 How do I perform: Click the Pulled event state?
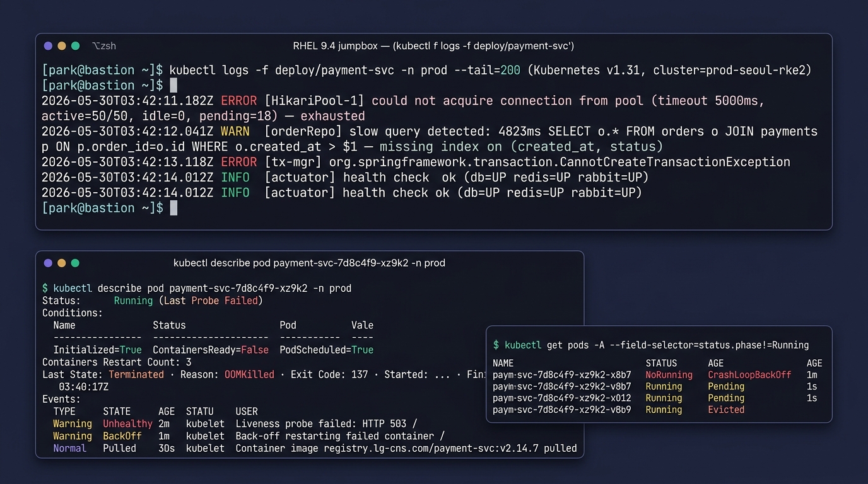(x=119, y=448)
